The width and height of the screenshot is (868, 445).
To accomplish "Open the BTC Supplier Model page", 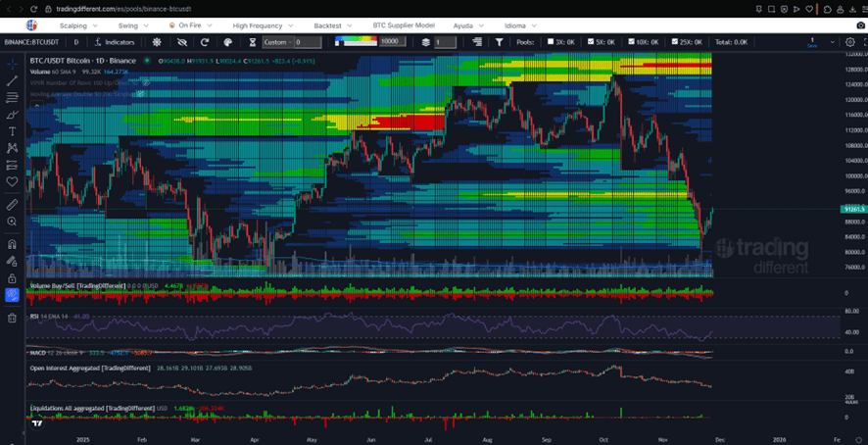I will [x=404, y=25].
